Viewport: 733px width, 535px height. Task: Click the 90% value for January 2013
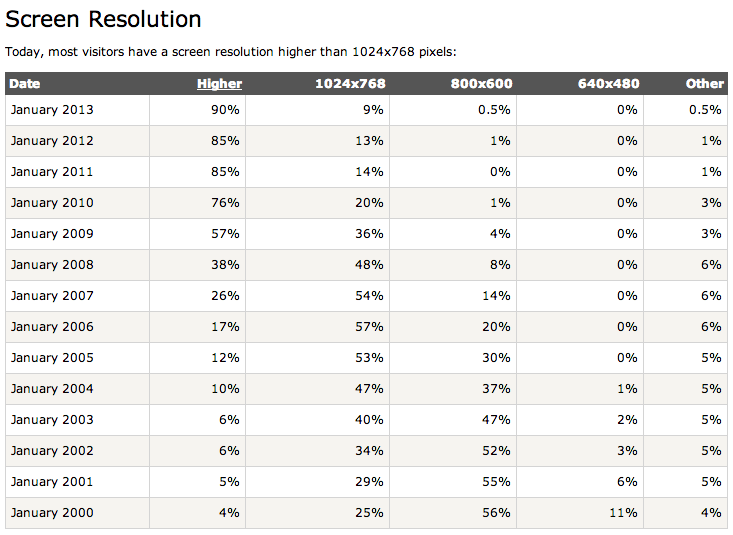226,110
